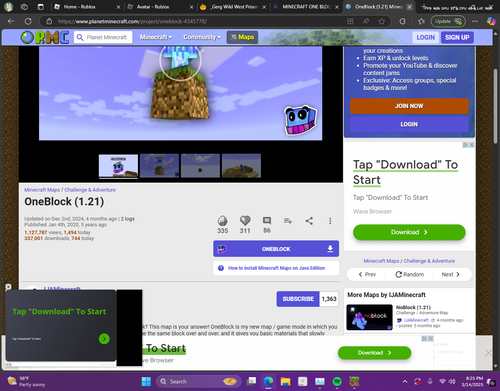This screenshot has width=500, height=391.
Task: Click Challenge & Adventure breadcrumb above title
Action: (x=90, y=190)
